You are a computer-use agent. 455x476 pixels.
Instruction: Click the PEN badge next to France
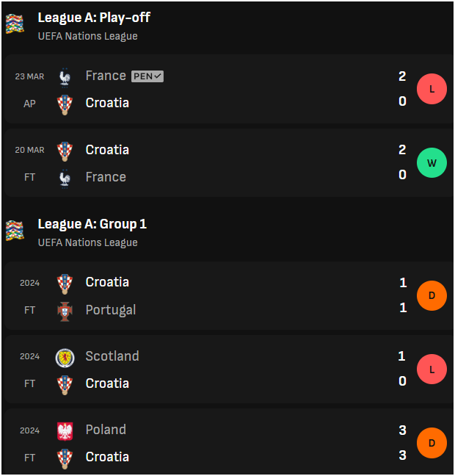148,76
